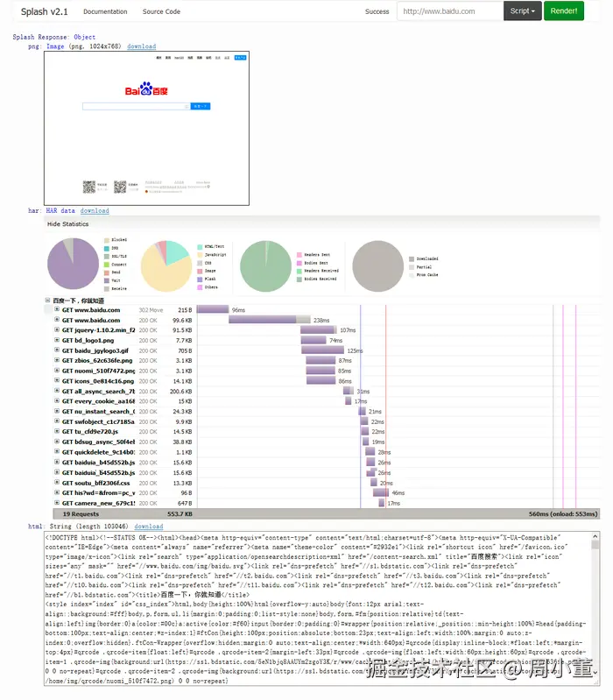Click the 302 Move status cell
The width and height of the screenshot is (613, 700).
[151, 310]
